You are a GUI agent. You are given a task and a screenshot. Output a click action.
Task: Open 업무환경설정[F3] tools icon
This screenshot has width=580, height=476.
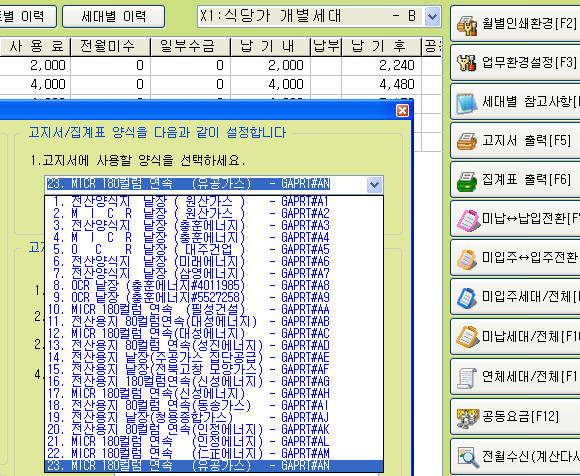click(x=467, y=64)
